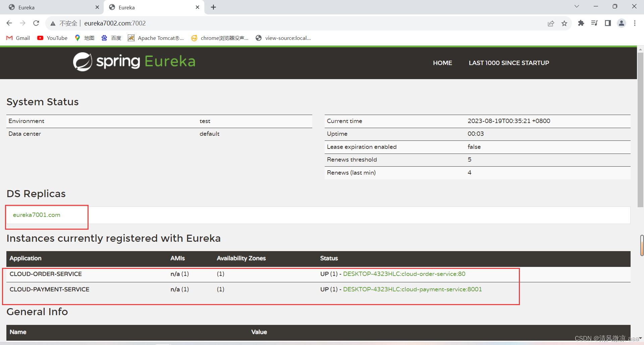Viewport: 644px width, 345px height.
Task: Open the Gmail bookmark
Action: pos(18,38)
